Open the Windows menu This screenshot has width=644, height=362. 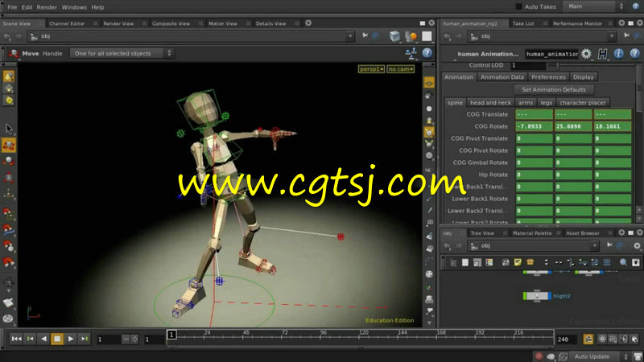click(x=74, y=7)
